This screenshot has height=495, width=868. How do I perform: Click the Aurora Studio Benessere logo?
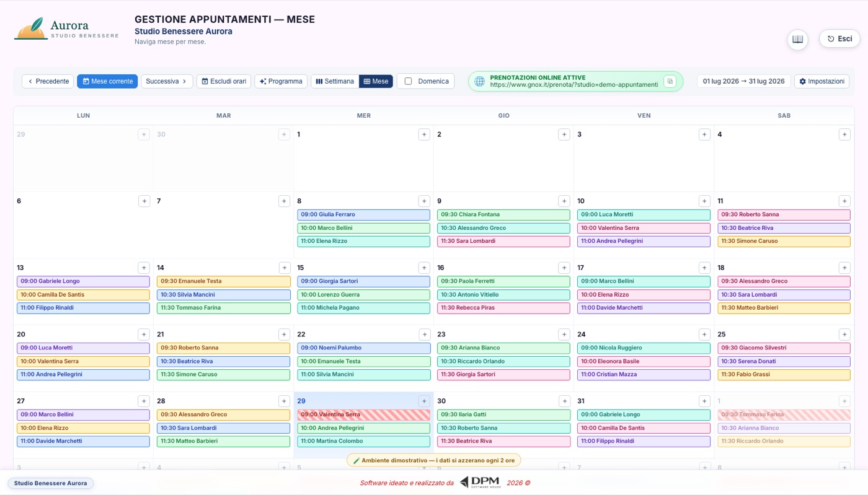pyautogui.click(x=66, y=29)
